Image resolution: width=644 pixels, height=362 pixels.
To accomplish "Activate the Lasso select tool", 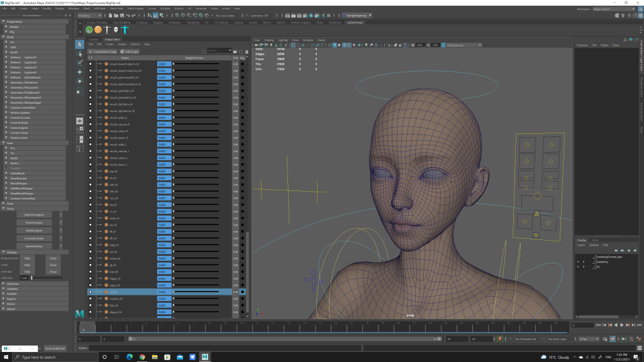I will pyautogui.click(x=80, y=53).
